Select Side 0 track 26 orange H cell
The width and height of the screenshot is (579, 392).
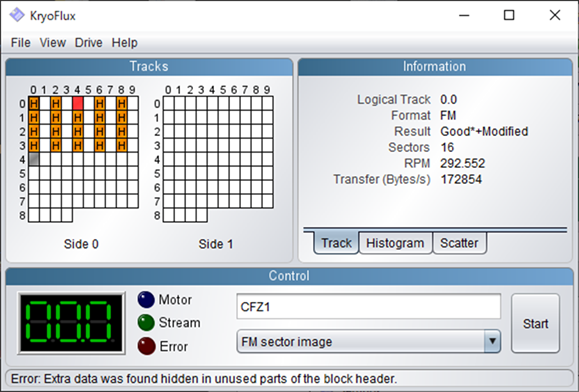click(100, 131)
